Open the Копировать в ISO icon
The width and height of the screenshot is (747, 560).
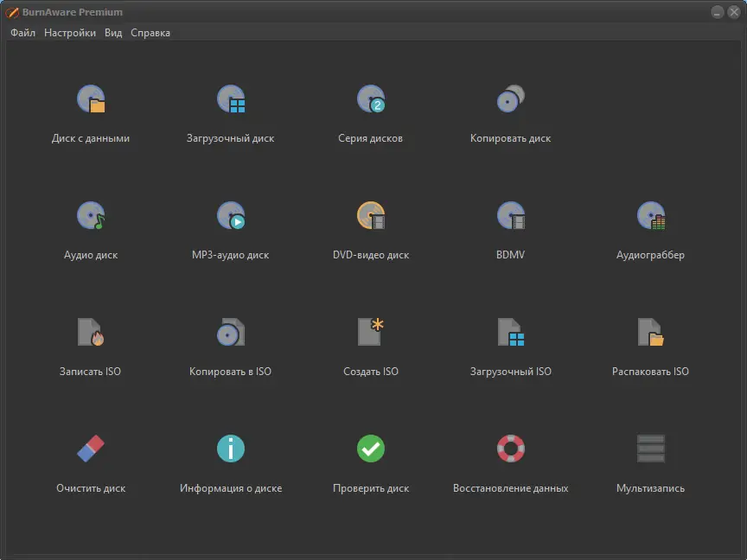pos(231,332)
